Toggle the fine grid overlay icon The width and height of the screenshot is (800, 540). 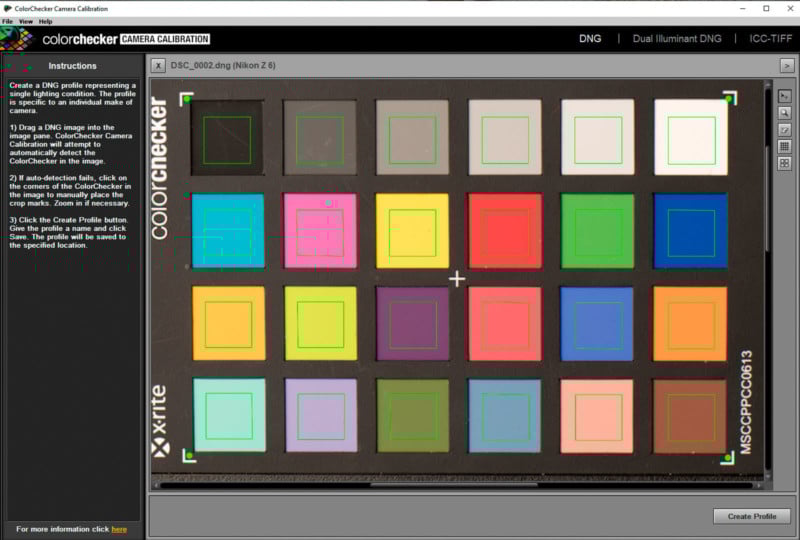(x=785, y=147)
